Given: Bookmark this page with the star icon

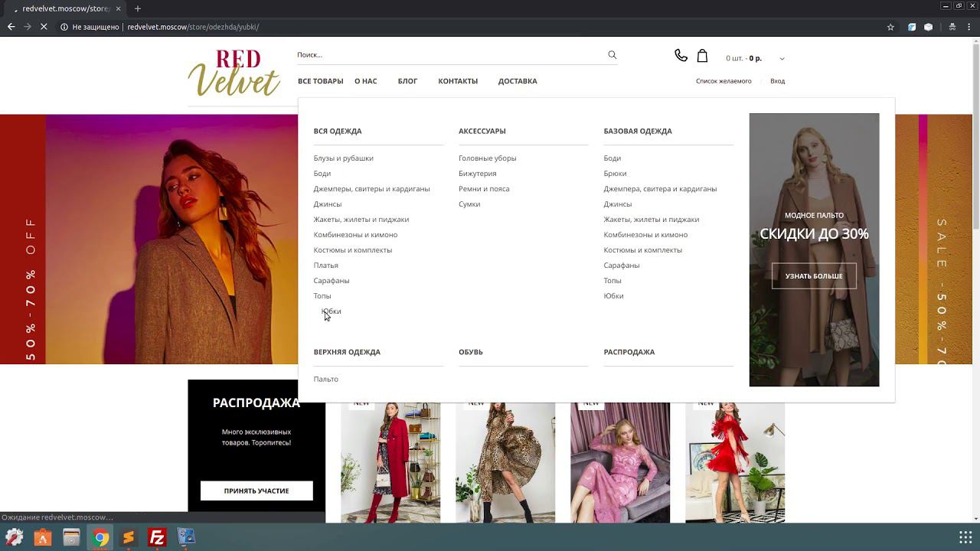Looking at the screenshot, I should coord(890,27).
